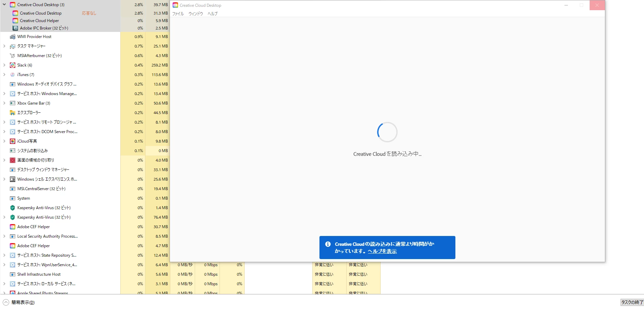
Task: Click the 応答なし status text
Action: pyautogui.click(x=89, y=13)
